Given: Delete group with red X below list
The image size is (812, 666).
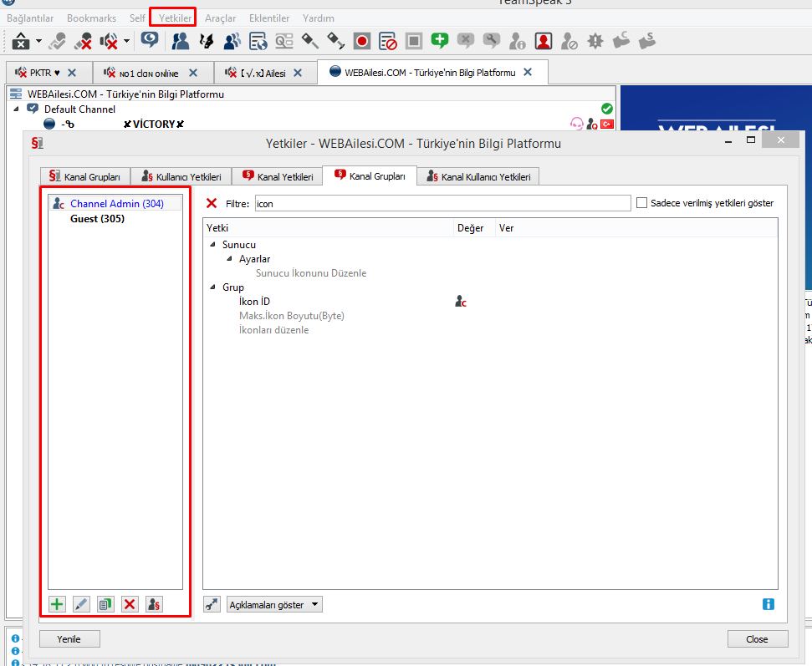Looking at the screenshot, I should pos(130,604).
